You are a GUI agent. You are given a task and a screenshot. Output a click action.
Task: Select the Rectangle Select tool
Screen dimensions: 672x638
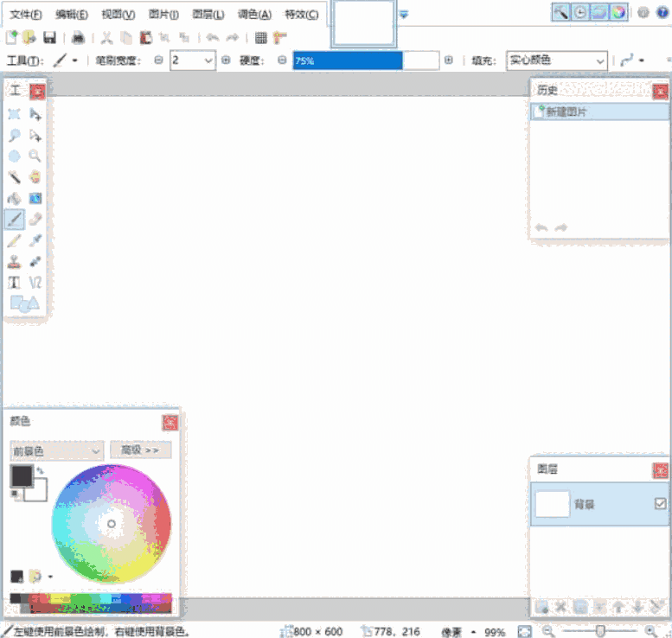click(x=14, y=114)
